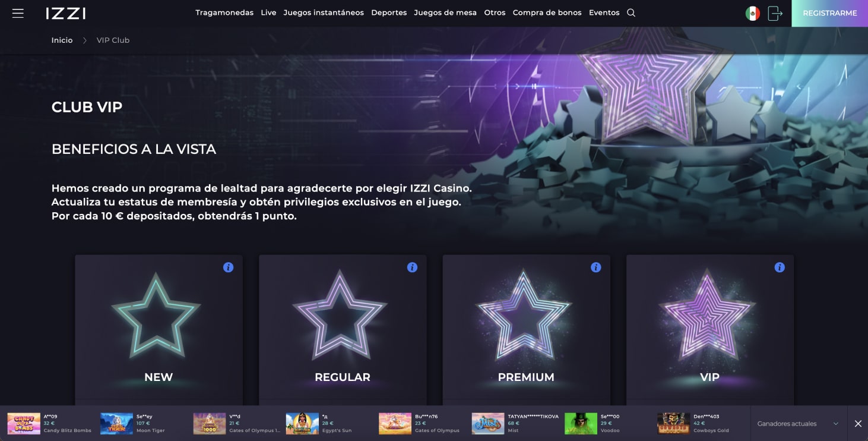Open the hamburger side menu

(x=18, y=13)
